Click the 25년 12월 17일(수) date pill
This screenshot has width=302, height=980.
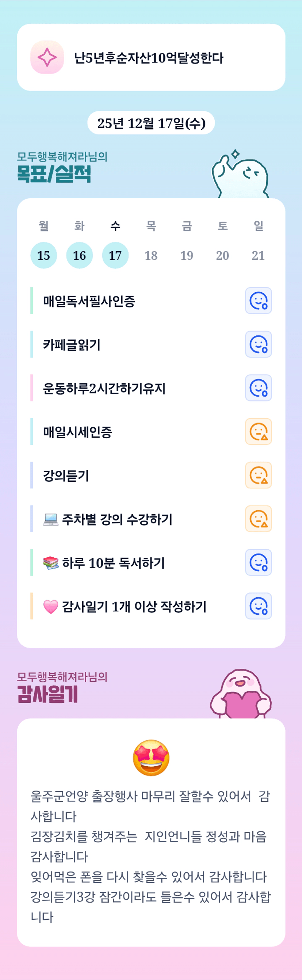[x=151, y=123]
